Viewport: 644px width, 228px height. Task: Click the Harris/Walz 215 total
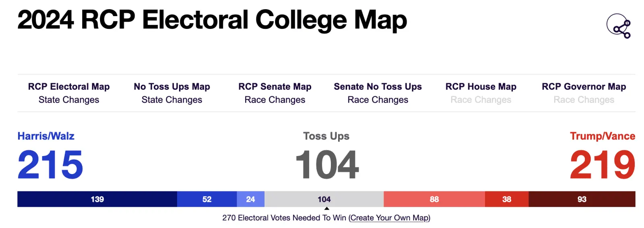click(x=50, y=164)
